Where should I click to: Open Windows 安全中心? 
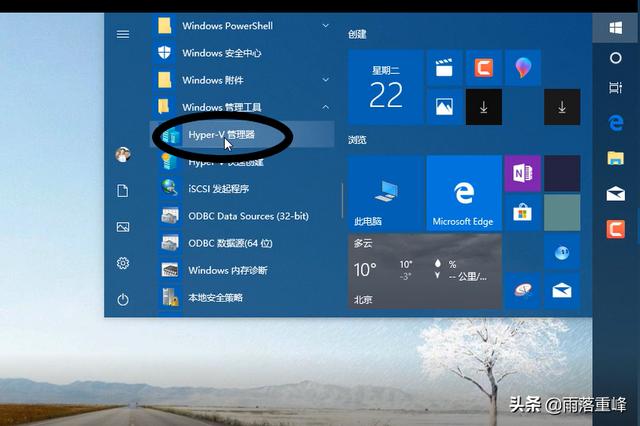(243, 53)
